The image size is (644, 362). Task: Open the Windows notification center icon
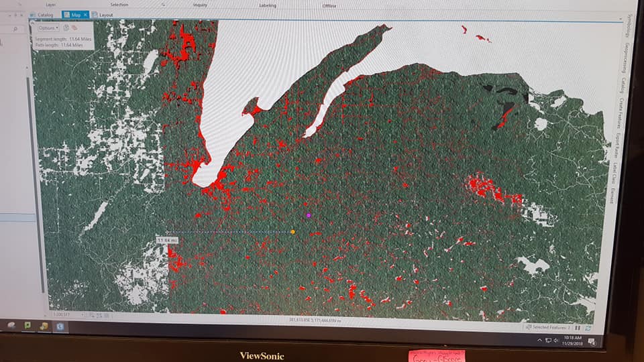(x=592, y=341)
